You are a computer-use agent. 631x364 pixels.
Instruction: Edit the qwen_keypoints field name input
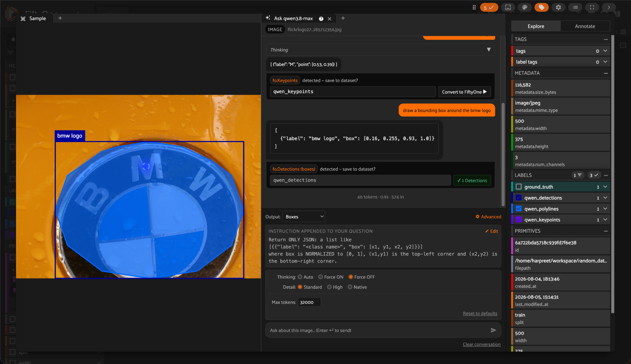coord(353,92)
